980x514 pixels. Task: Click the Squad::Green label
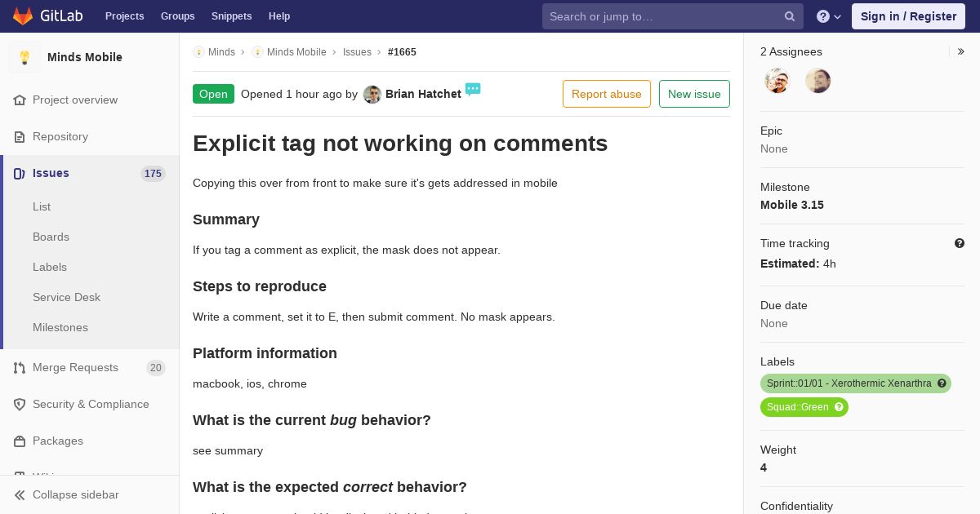click(798, 407)
